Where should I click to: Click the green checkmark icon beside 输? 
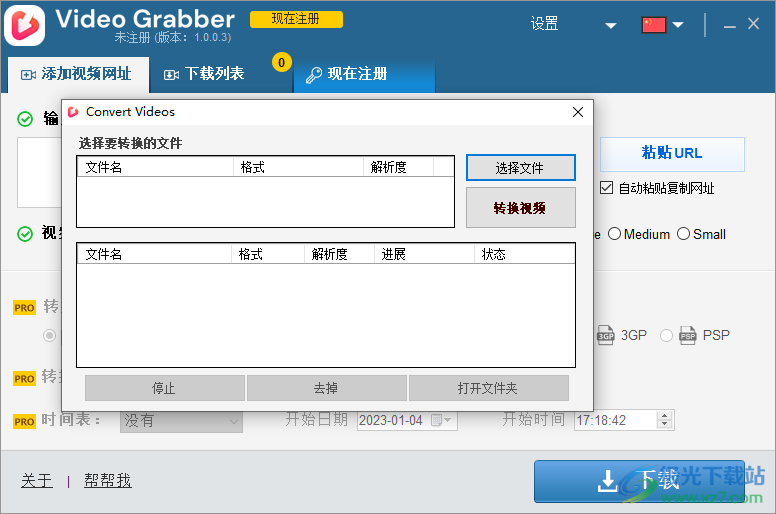(x=25, y=119)
